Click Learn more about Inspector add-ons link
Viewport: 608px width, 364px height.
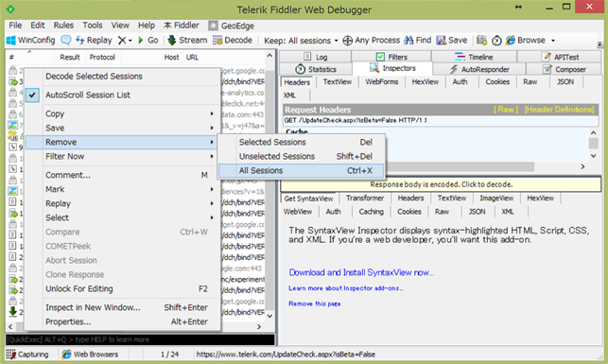click(x=346, y=288)
